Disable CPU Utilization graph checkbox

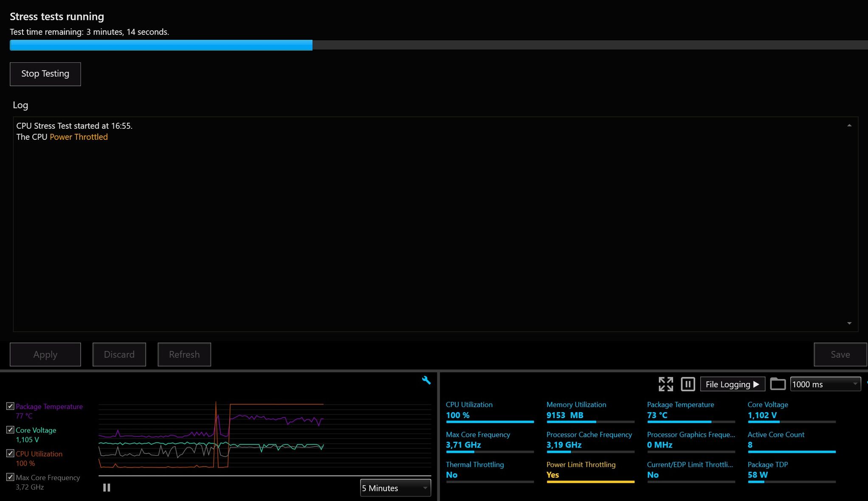(10, 453)
